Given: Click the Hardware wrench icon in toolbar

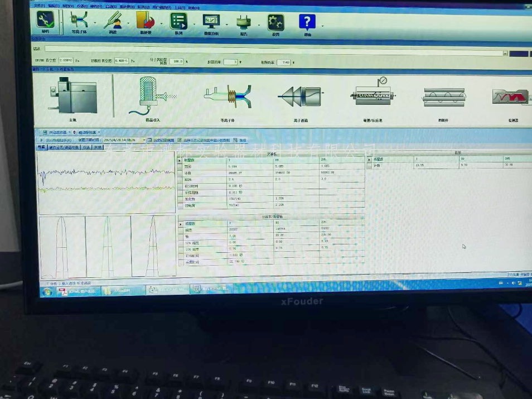Looking at the screenshot, I should (45, 21).
